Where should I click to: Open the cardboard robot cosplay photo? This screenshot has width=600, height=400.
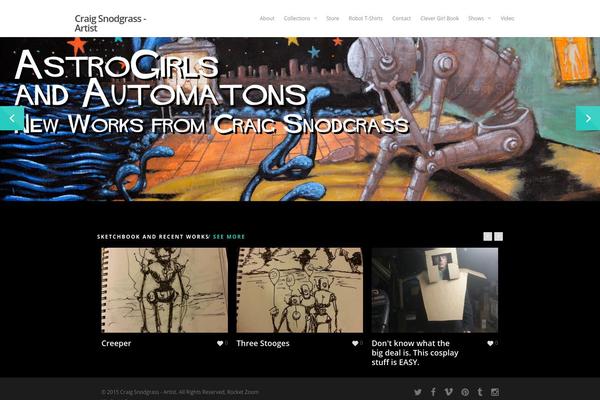(x=435, y=290)
